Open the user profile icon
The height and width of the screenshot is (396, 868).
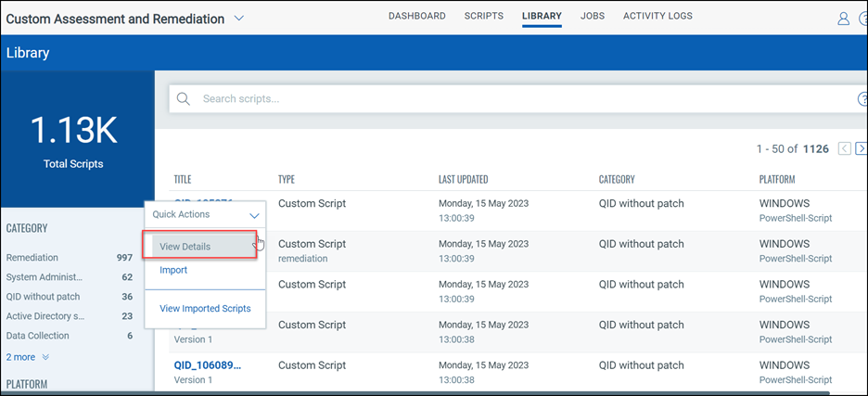(x=843, y=19)
